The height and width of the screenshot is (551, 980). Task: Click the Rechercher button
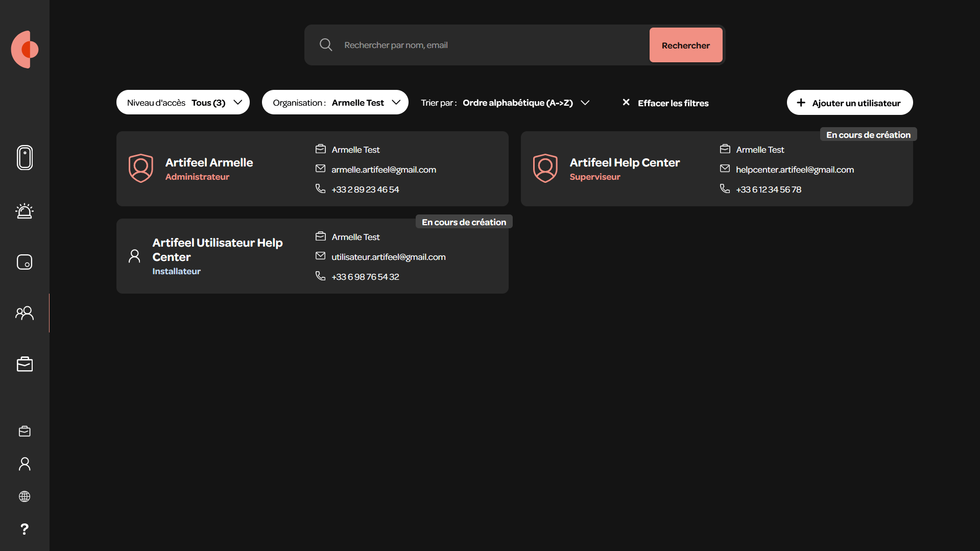[686, 45]
